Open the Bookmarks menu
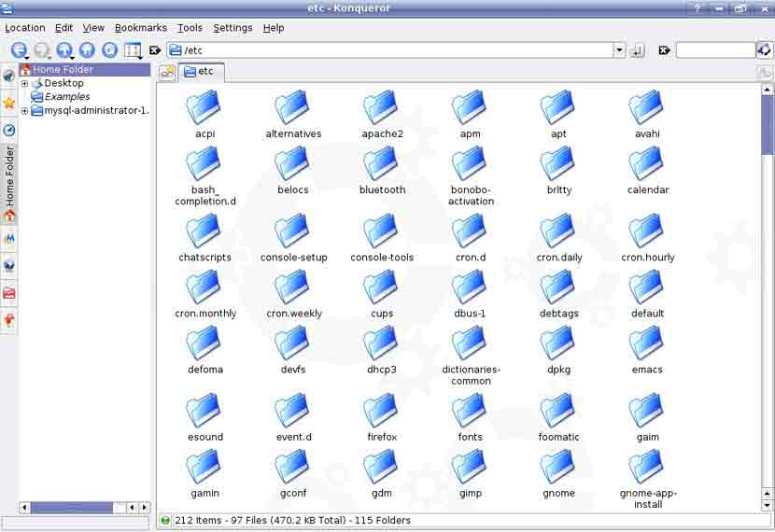This screenshot has height=532, width=775. (x=141, y=28)
